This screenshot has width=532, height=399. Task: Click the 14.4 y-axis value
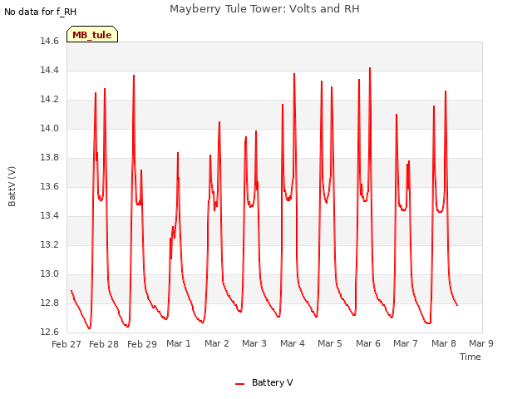[x=50, y=70]
